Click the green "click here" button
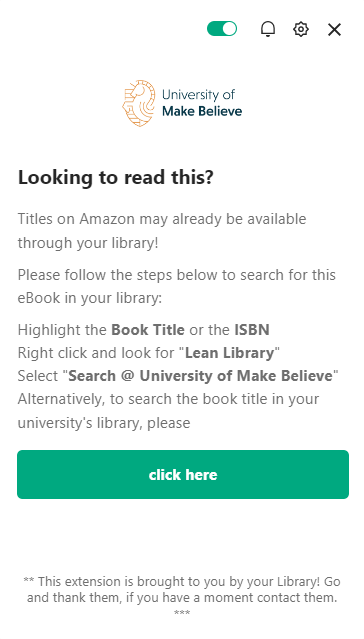The image size is (364, 639). pos(183,474)
